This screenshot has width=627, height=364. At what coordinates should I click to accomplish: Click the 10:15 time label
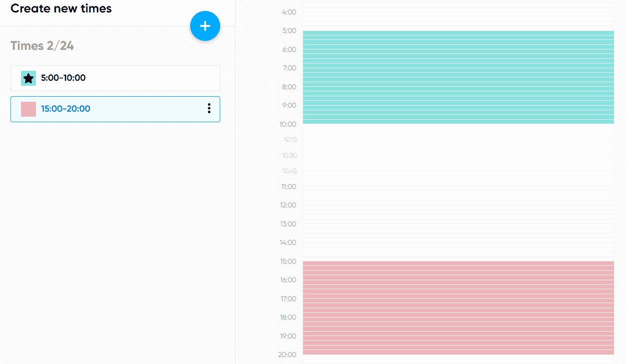pos(290,140)
